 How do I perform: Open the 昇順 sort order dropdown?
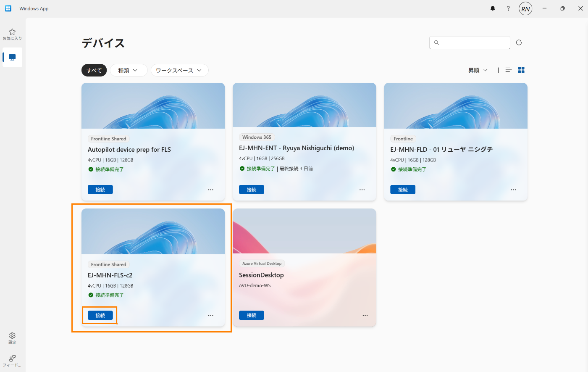(x=478, y=70)
